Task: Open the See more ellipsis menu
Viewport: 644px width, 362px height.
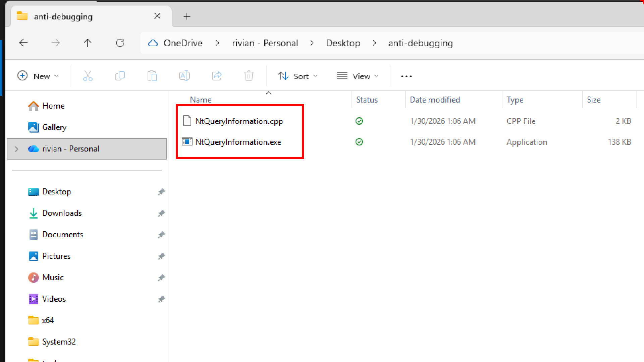Action: point(406,76)
